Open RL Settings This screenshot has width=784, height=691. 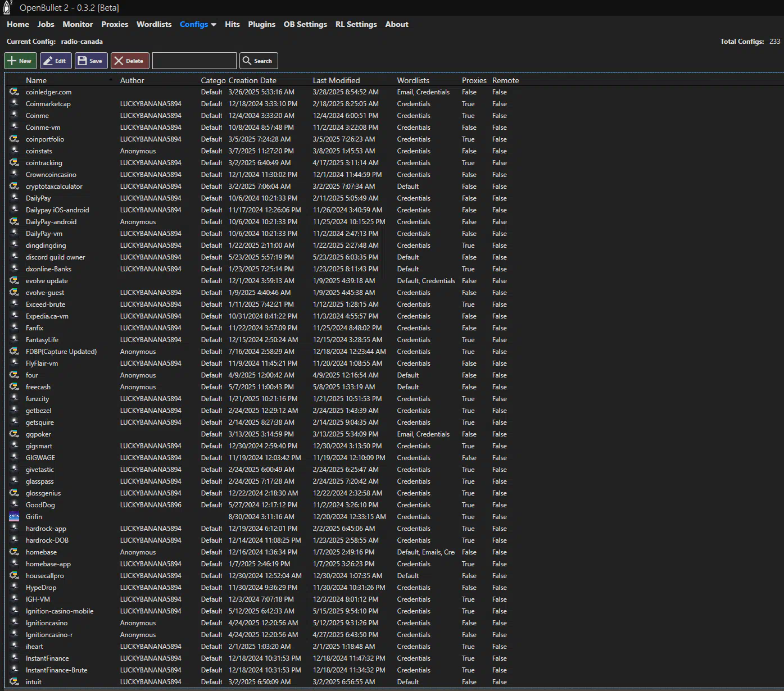pyautogui.click(x=356, y=24)
